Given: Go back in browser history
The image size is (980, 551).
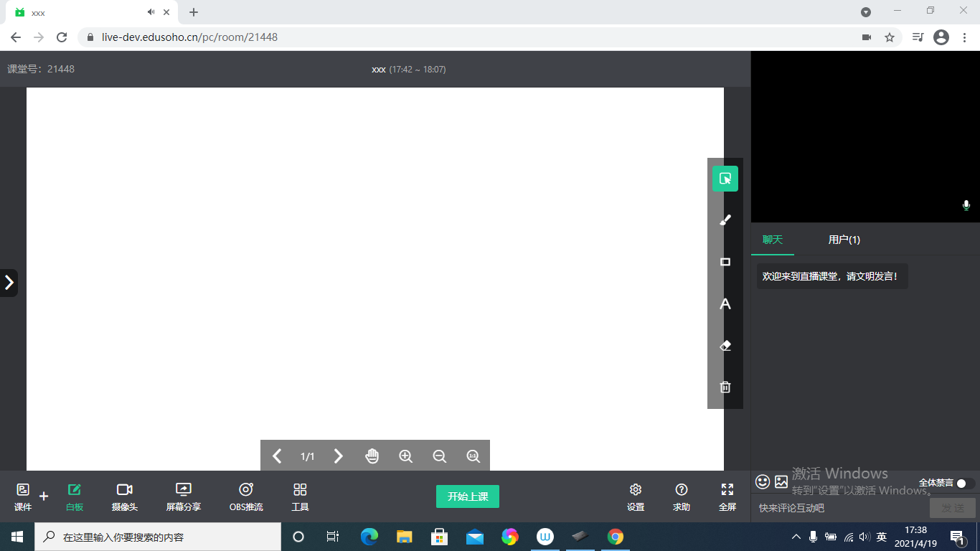Looking at the screenshot, I should coord(16,37).
